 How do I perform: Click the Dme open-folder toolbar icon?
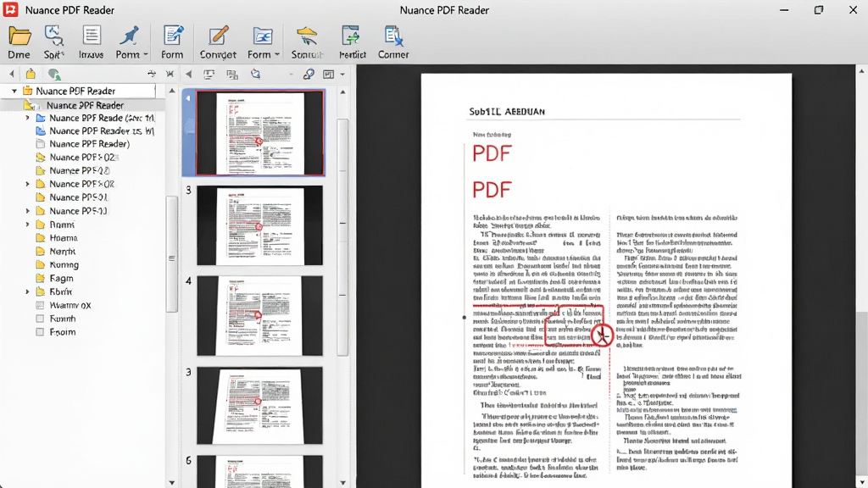tap(19, 36)
